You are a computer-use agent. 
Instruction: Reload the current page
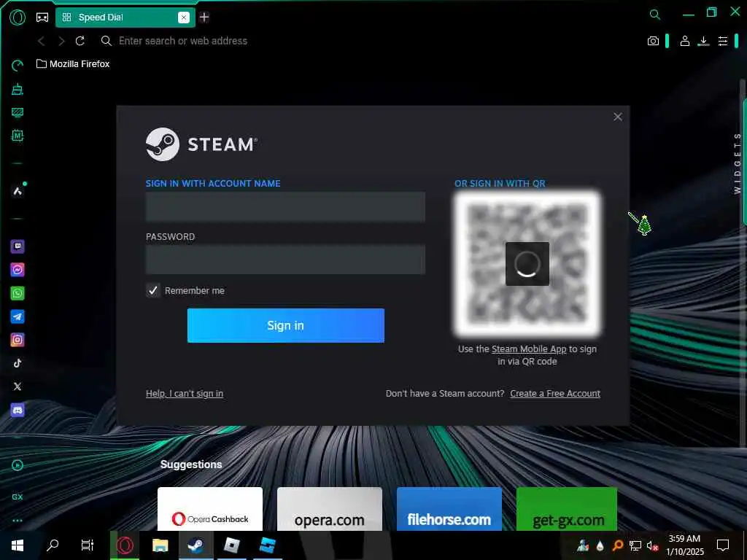click(x=80, y=41)
